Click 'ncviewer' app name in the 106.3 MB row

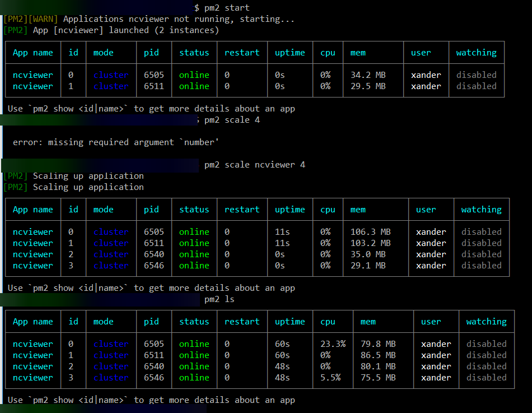33,232
